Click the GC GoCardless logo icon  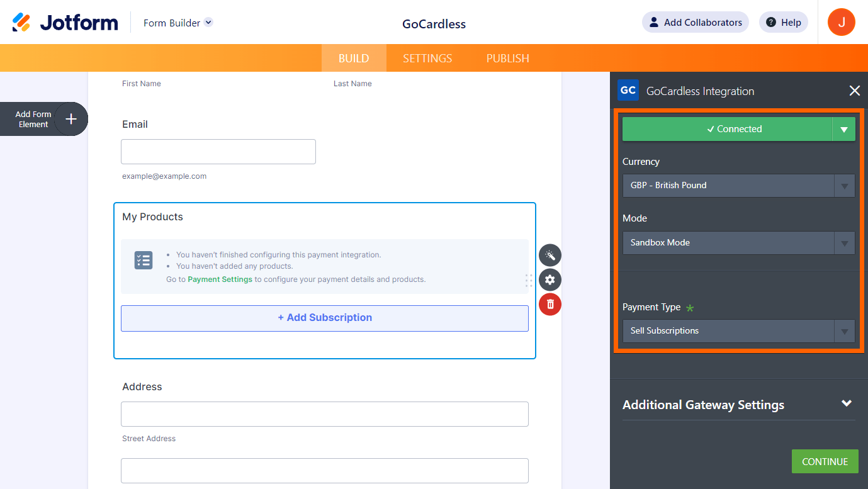(x=628, y=91)
